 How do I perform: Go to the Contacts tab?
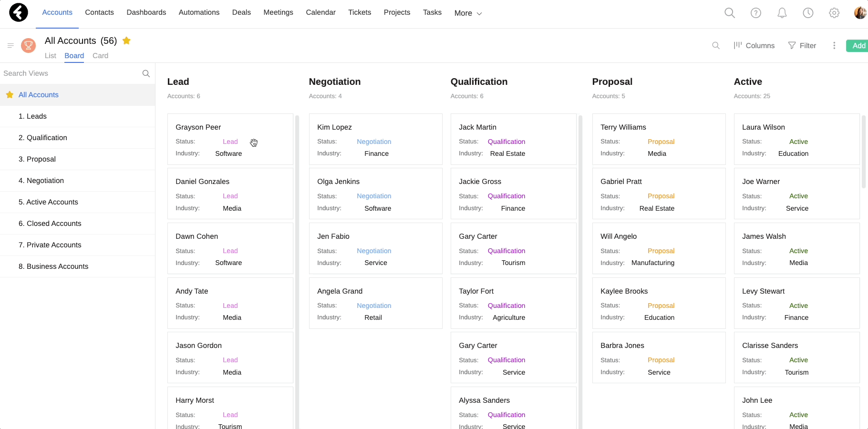pyautogui.click(x=99, y=12)
